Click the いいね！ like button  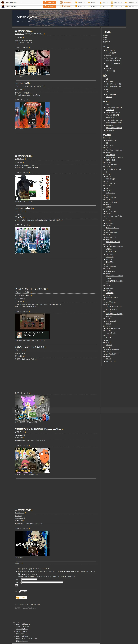click(x=21, y=598)
